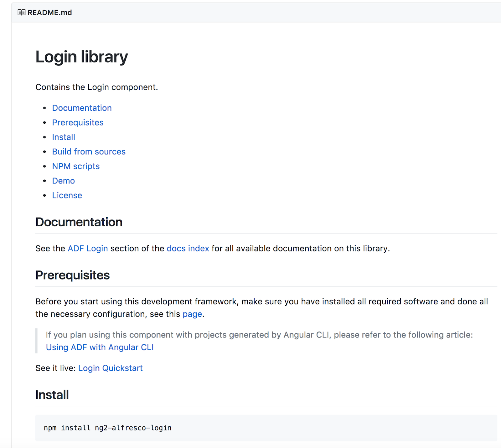The image size is (501, 448).
Task: Visit the License link in contents
Action: 67,195
